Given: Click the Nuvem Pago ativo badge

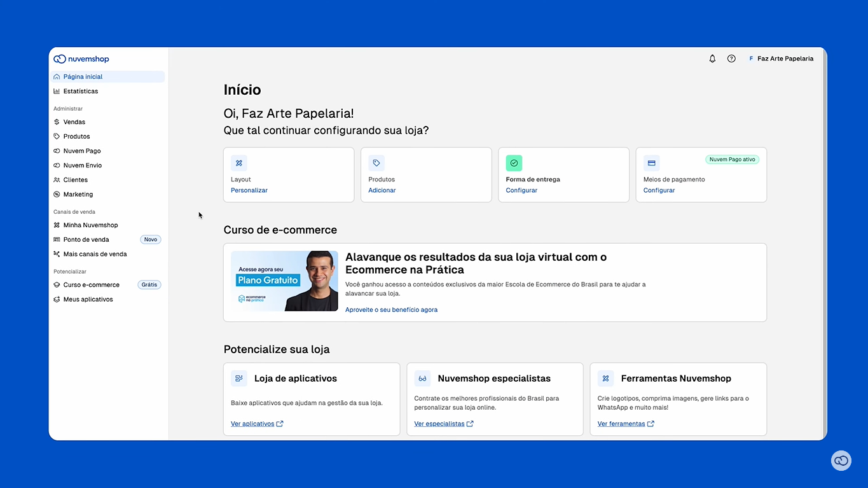Looking at the screenshot, I should tap(732, 160).
